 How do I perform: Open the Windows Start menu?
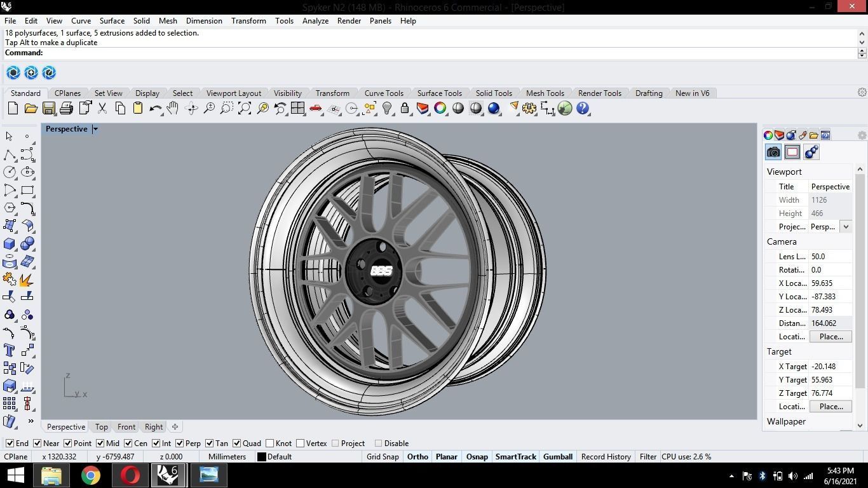[x=15, y=475]
